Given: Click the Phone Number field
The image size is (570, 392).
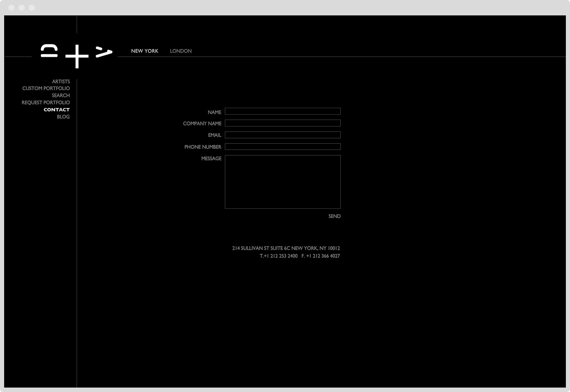Looking at the screenshot, I should (282, 147).
